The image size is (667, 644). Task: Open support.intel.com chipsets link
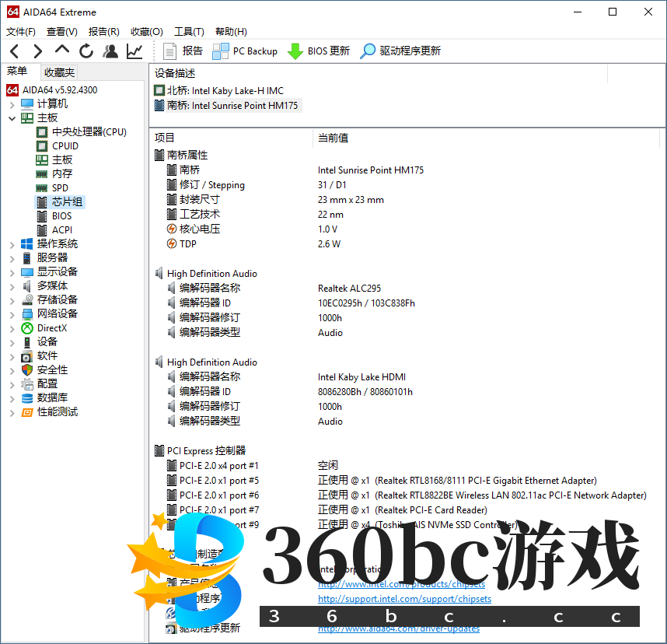[x=404, y=599]
